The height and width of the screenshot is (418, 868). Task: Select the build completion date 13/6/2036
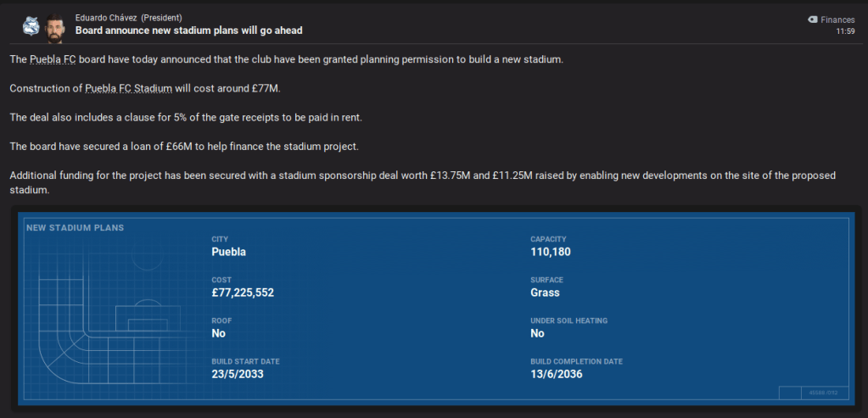(557, 374)
